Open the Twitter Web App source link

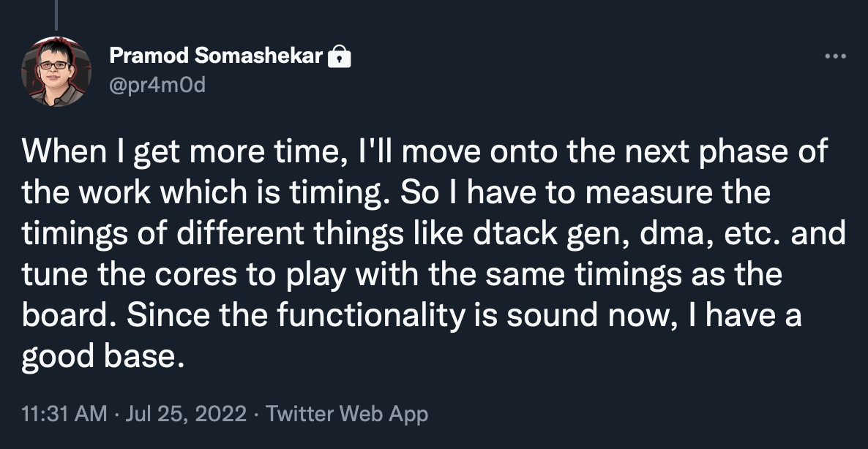coord(347,414)
